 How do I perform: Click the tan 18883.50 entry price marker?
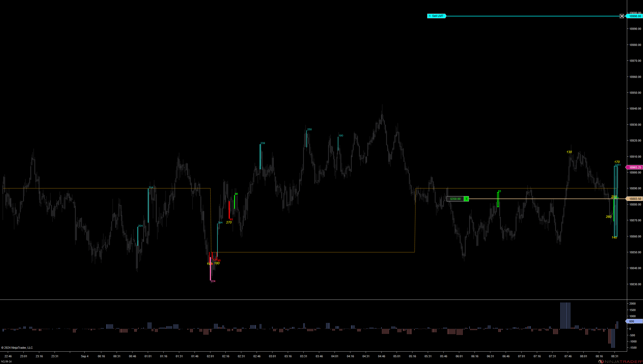[635, 199]
